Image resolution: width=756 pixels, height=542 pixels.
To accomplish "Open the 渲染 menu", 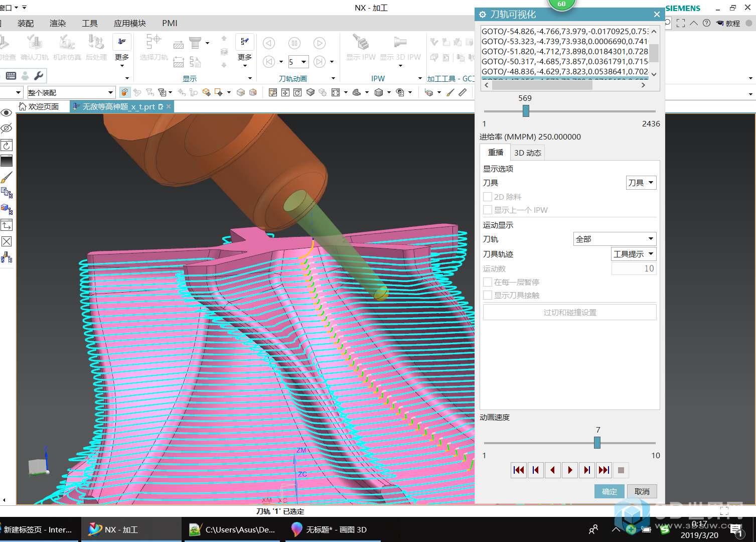I will click(58, 23).
